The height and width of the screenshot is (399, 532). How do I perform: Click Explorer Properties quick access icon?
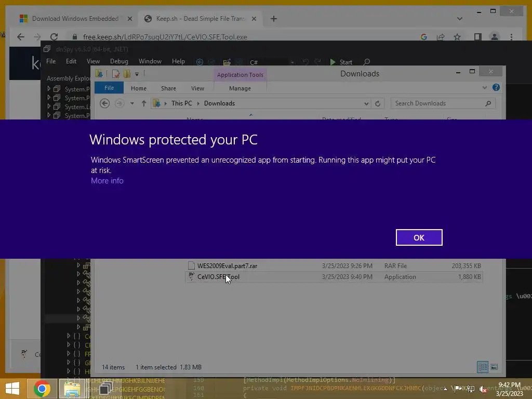pyautogui.click(x=116, y=74)
